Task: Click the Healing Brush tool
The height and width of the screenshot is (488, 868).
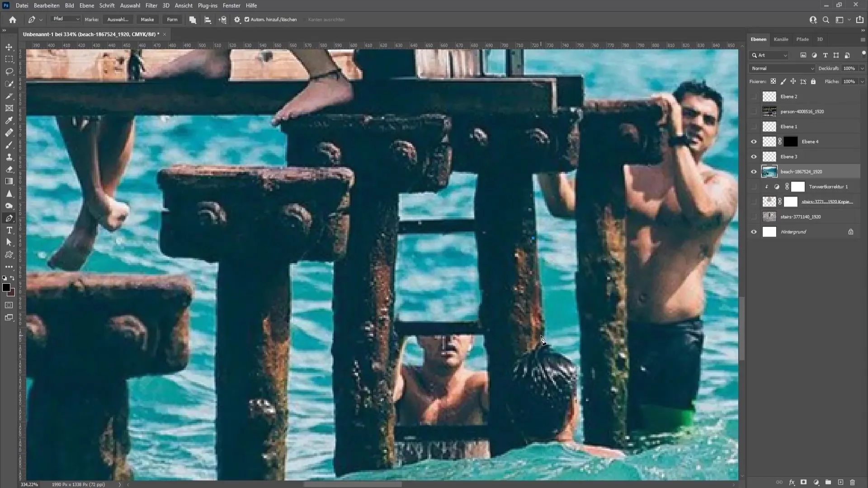Action: point(9,132)
